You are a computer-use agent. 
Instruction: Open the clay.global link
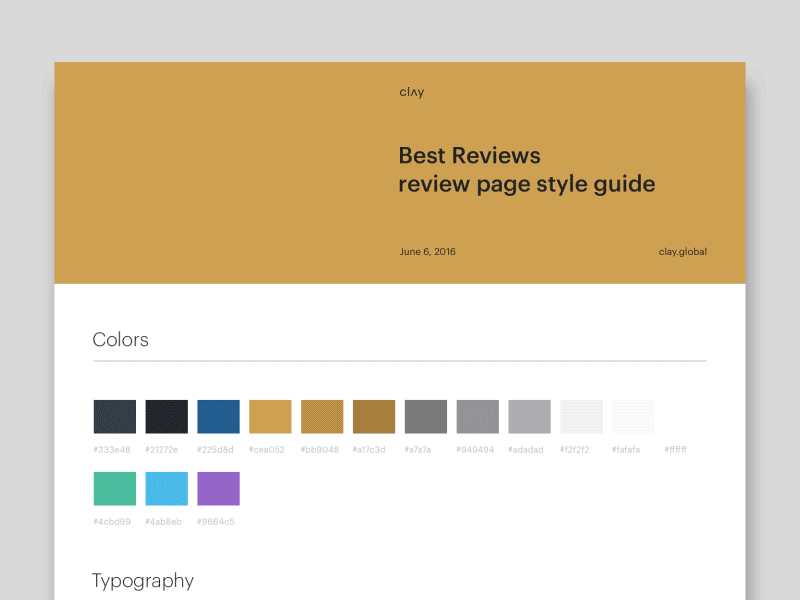tap(684, 251)
